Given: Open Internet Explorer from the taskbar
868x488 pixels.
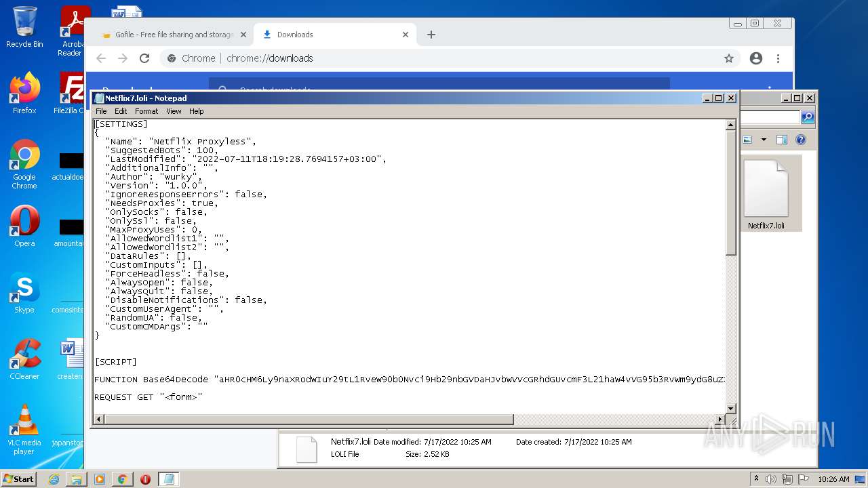Looking at the screenshot, I should (54, 479).
